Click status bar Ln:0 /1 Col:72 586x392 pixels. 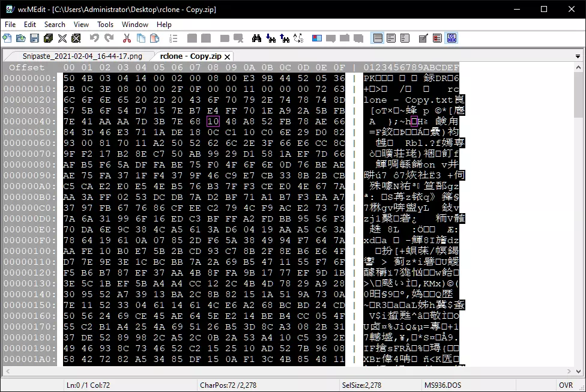pyautogui.click(x=88, y=385)
